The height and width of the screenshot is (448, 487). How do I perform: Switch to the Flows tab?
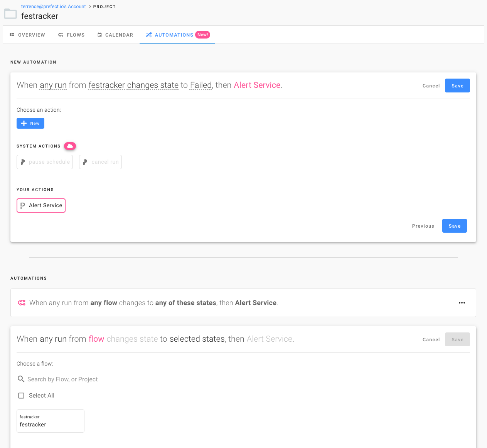click(x=71, y=35)
